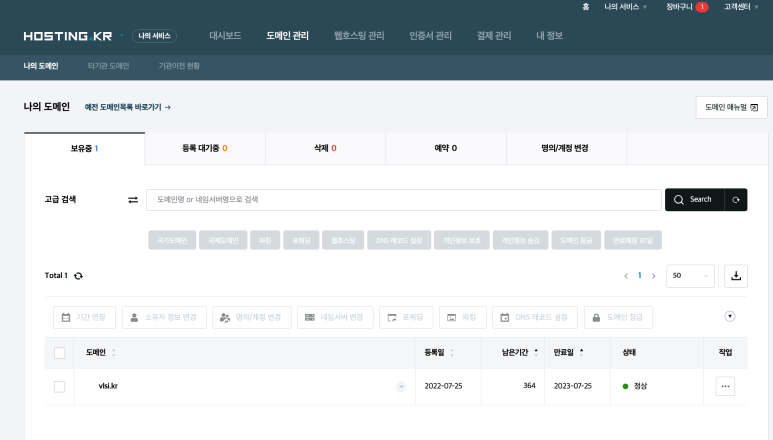This screenshot has height=440, width=773.
Task: Click the HOSTING.KR logo
Action: [68, 36]
